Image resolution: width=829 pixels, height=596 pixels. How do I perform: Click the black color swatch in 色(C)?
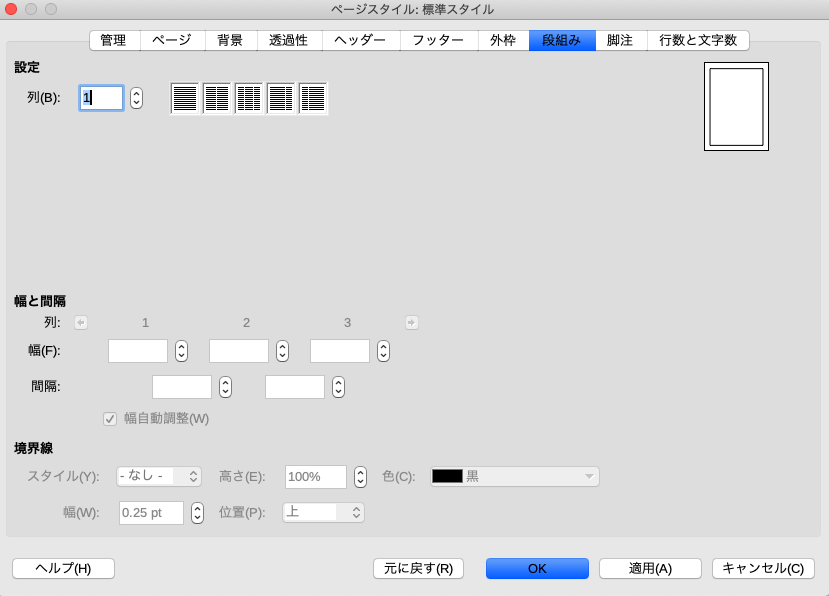point(447,476)
